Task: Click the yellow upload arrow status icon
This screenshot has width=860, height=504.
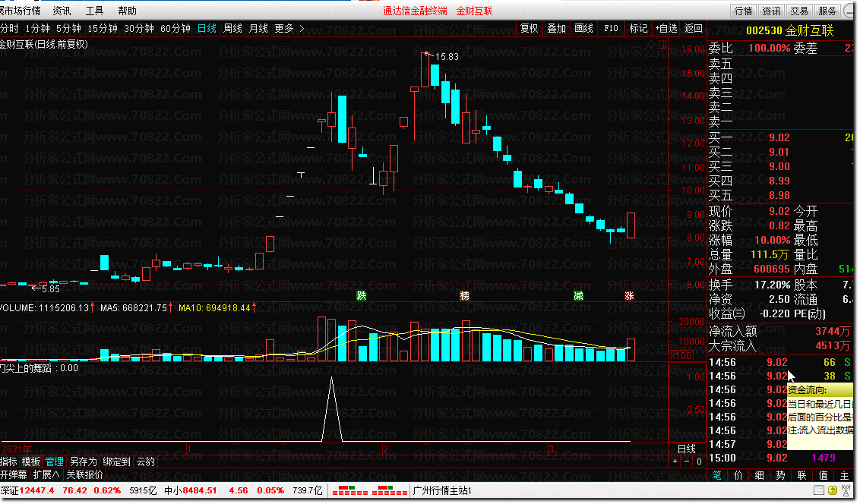Action: (833, 490)
